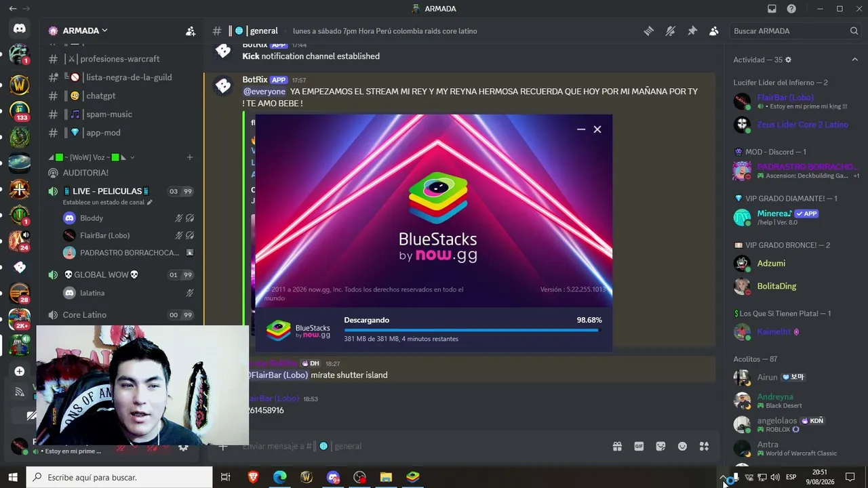The image size is (868, 488).
Task: Toggle the member list icon
Action: (714, 30)
